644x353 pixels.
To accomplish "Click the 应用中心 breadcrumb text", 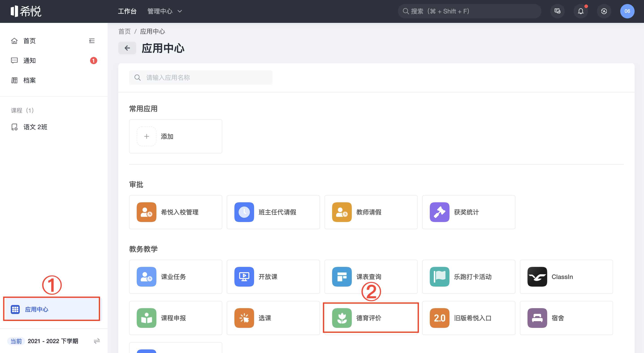I will click(153, 32).
